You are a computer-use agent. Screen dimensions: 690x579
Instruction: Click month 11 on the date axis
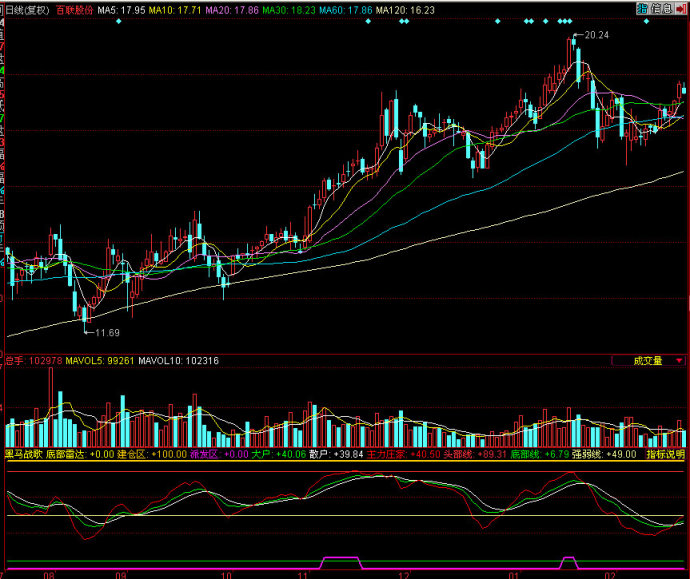pos(303,575)
